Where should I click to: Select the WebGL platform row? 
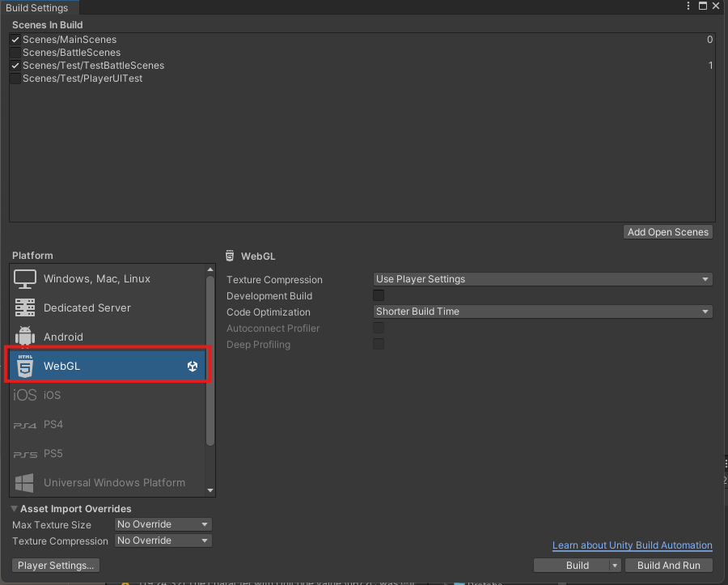pos(108,366)
